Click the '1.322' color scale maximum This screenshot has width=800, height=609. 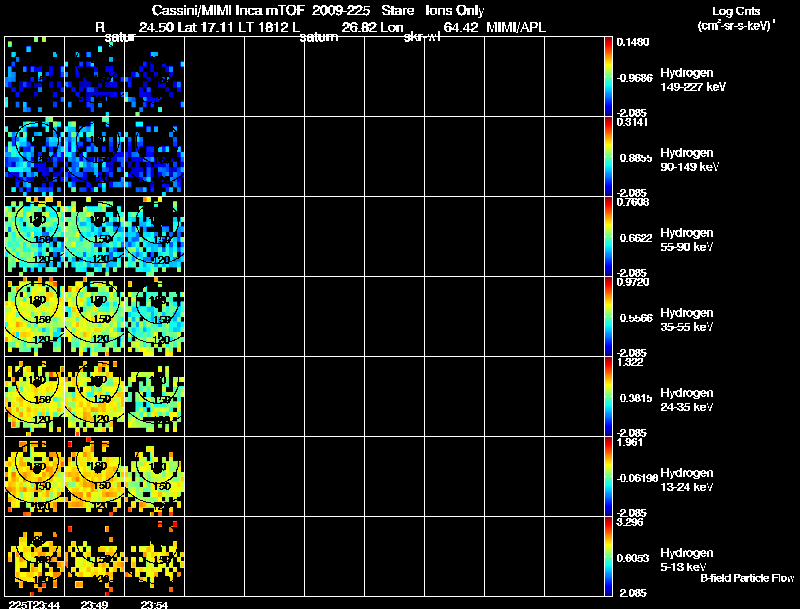[x=630, y=362]
